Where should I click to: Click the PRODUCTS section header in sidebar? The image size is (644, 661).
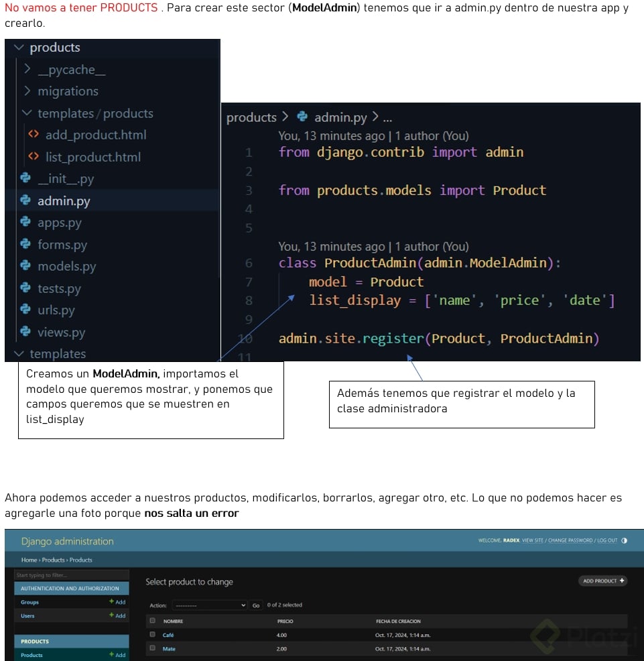coord(72,641)
